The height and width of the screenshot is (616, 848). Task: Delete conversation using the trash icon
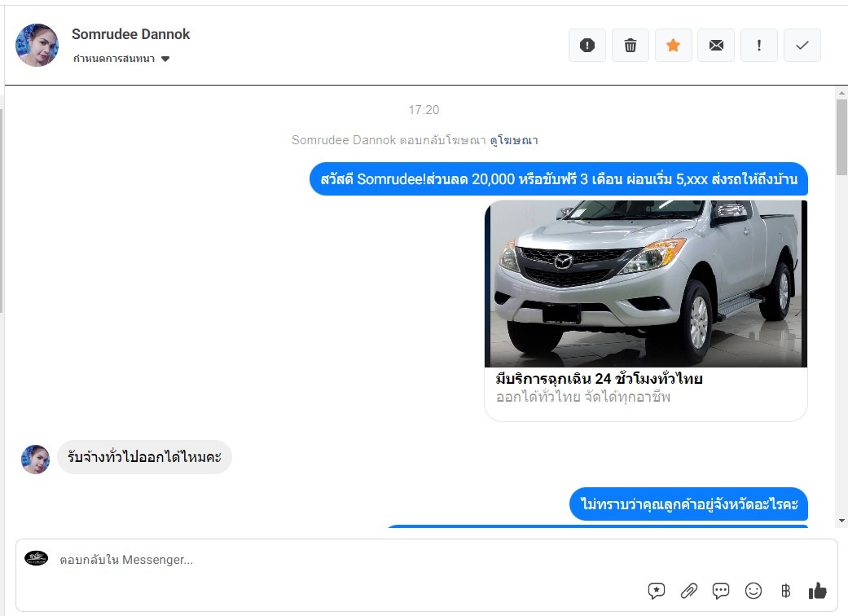click(630, 46)
